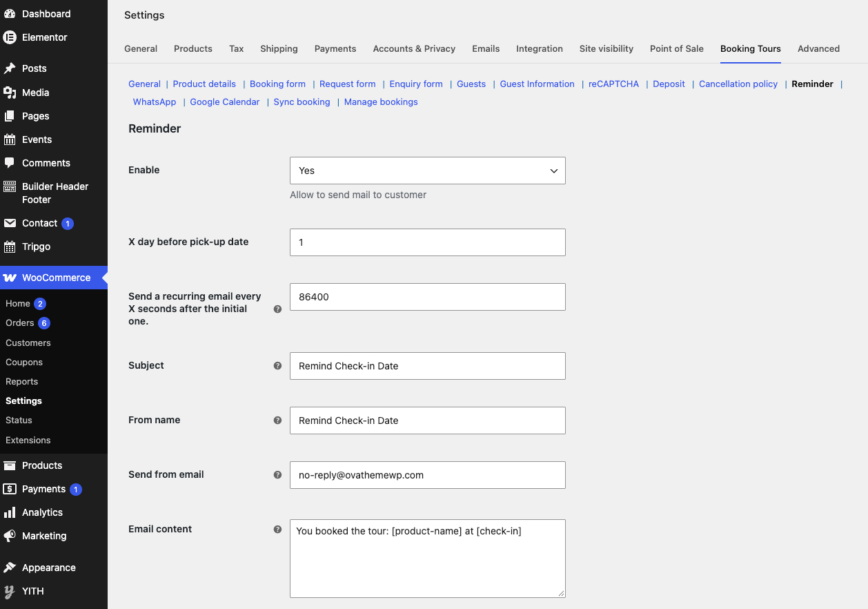Click the Products box icon
The image size is (868, 609).
tap(10, 465)
